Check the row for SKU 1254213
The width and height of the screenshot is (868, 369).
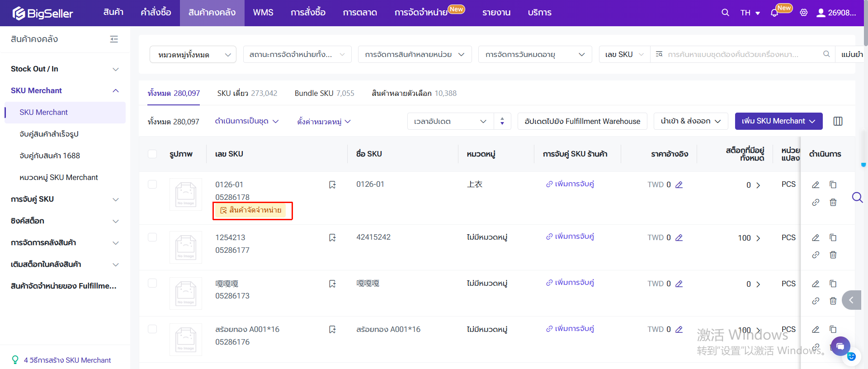[x=152, y=237]
